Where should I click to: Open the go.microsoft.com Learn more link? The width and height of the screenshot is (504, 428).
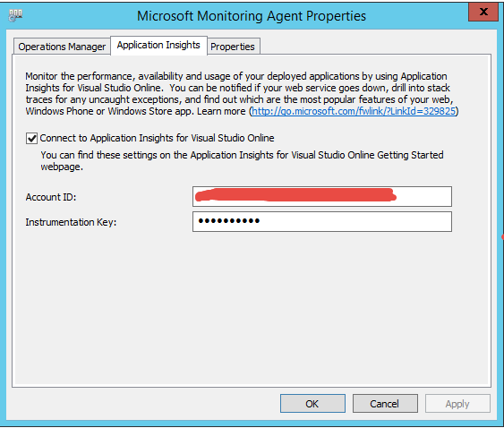[x=354, y=111]
